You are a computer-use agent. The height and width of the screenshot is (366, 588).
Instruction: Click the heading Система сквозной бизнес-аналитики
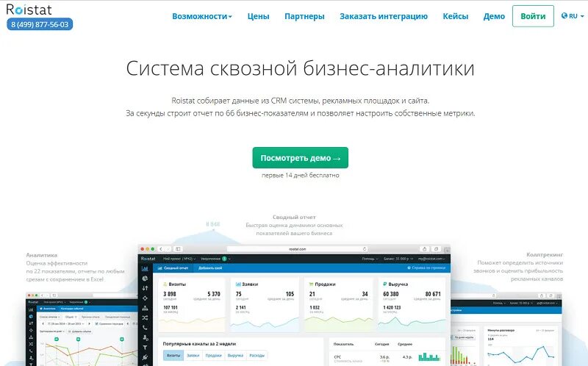tap(300, 68)
